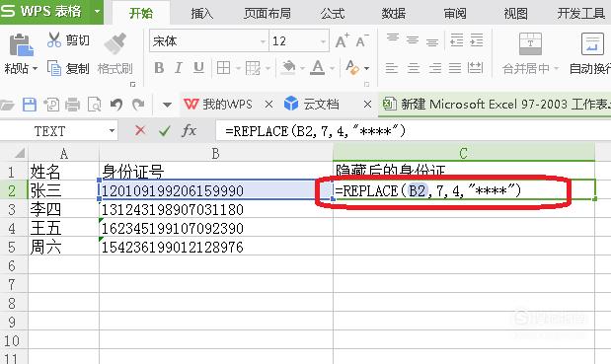The height and width of the screenshot is (364, 611).
Task: Center text horizontally
Action: tap(414, 68)
